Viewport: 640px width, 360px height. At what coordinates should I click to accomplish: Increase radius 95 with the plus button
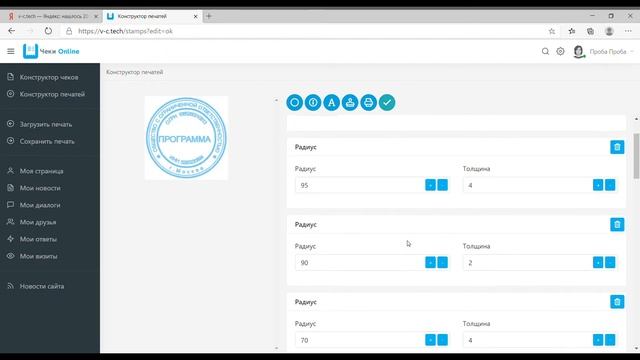click(430, 185)
